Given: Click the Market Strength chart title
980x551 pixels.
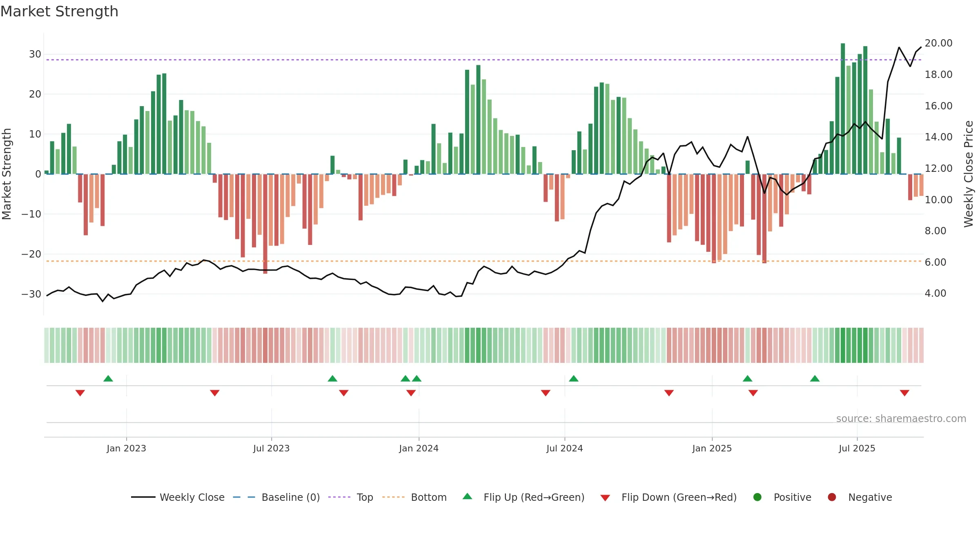Looking at the screenshot, I should tap(59, 11).
